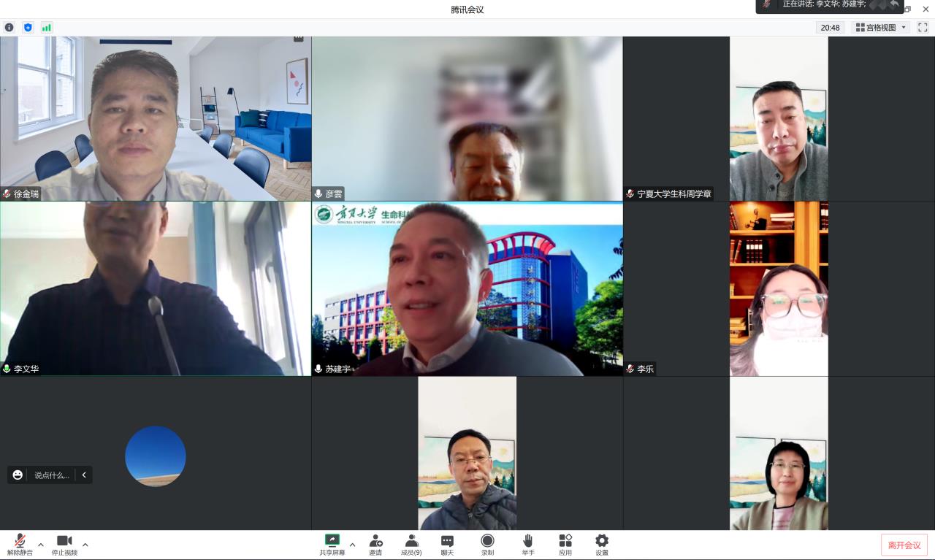Raise hand using the 举手 icon
The width and height of the screenshot is (935, 560).
[527, 545]
